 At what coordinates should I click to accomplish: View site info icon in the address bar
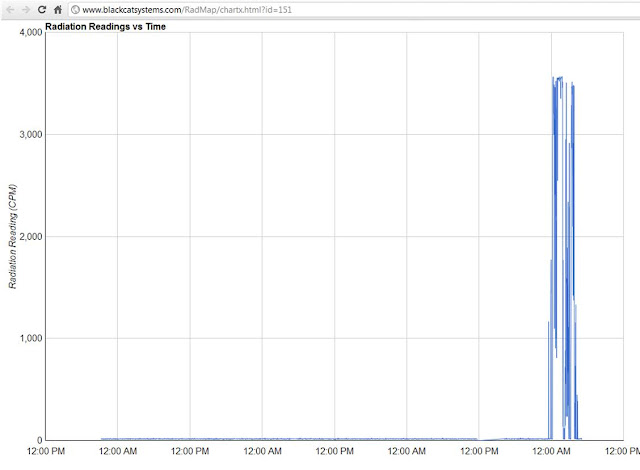tap(75, 9)
